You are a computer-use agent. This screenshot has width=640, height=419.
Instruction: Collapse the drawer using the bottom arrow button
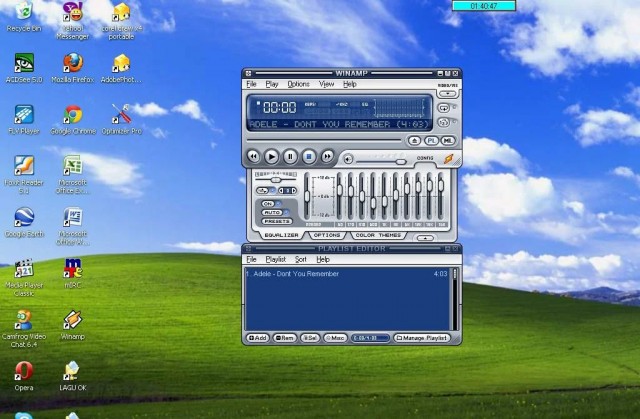[425, 238]
